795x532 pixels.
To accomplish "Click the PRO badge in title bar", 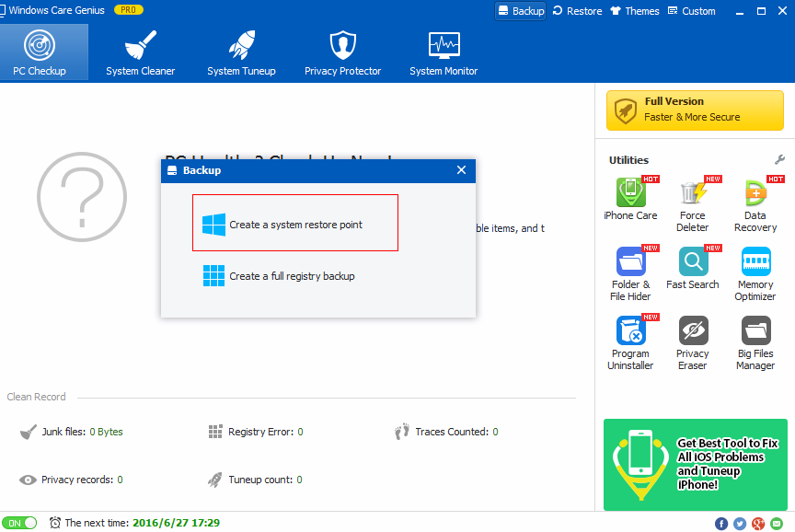I will point(128,9).
